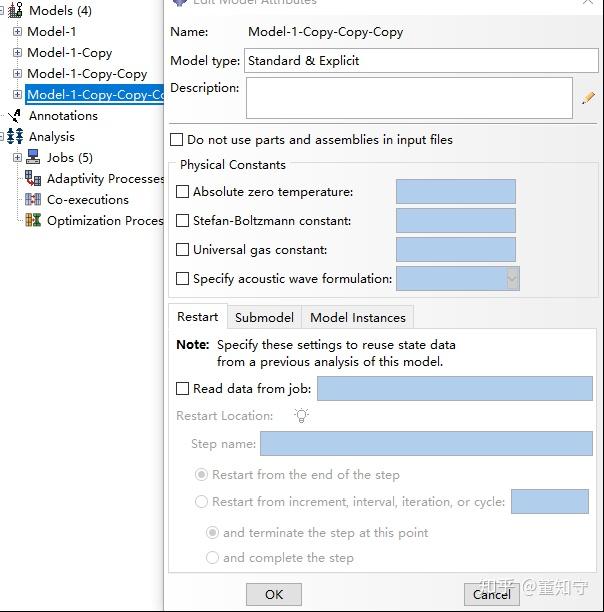604x612 pixels.
Task: Tick the Read data from job checkbox
Action: click(x=182, y=389)
